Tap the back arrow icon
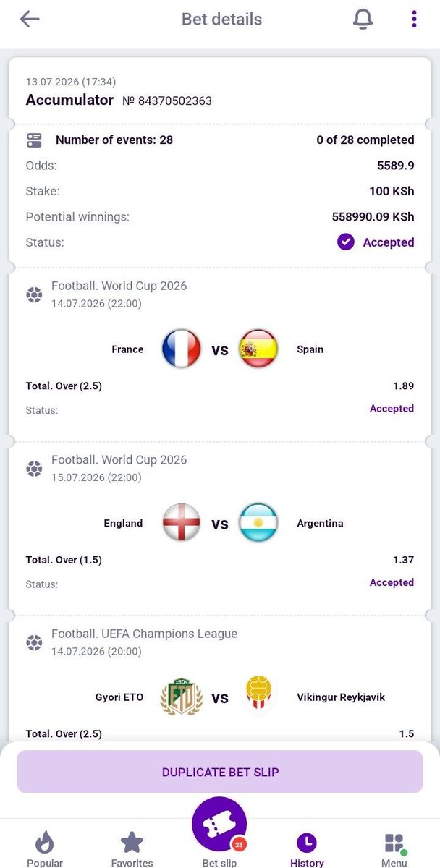This screenshot has width=440, height=868. point(30,19)
